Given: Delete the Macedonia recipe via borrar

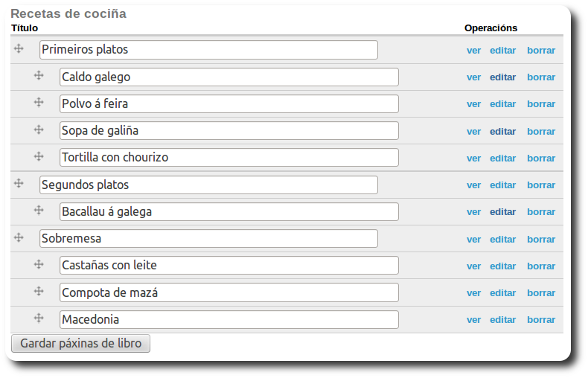Looking at the screenshot, I should 541,320.
